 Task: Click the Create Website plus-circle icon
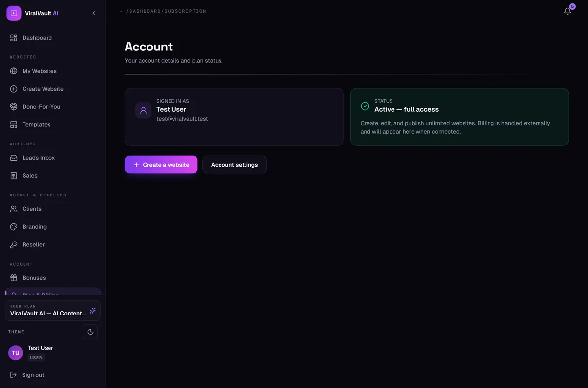pos(14,89)
